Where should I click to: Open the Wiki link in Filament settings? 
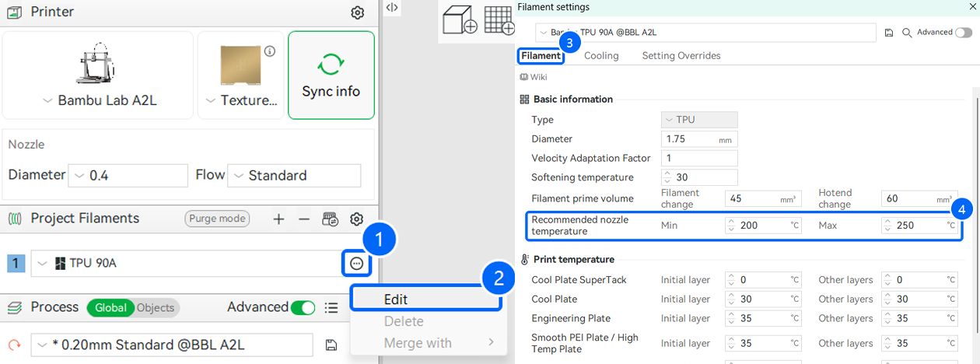pyautogui.click(x=534, y=77)
